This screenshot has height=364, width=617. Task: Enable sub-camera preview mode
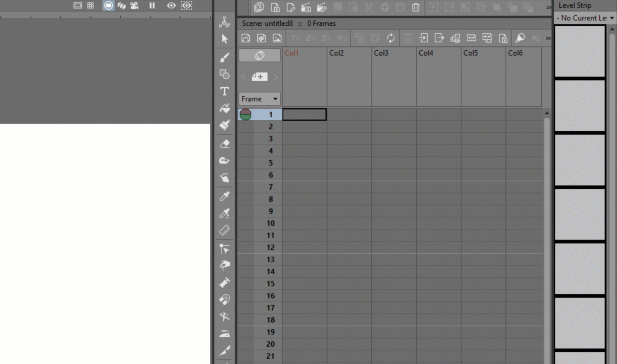pos(186,5)
